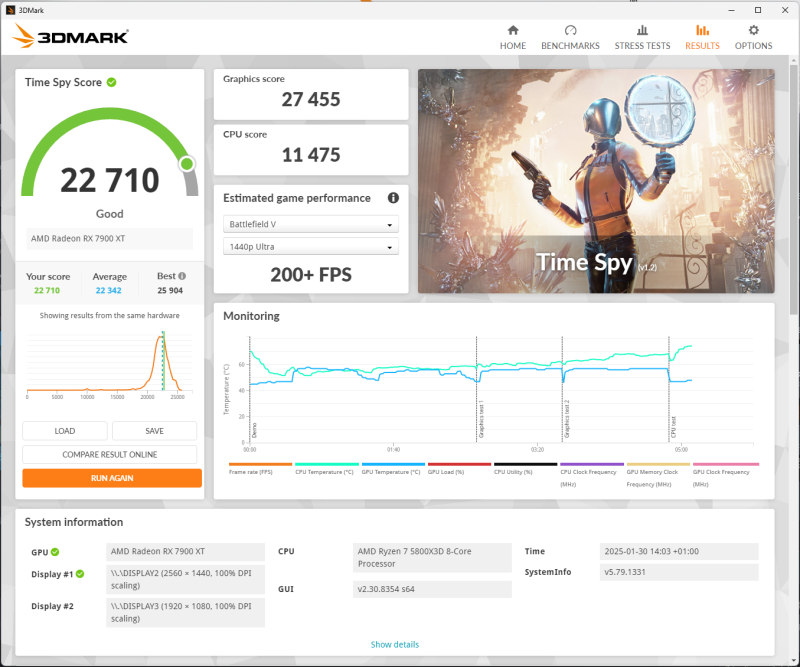Open the Options gear icon
The width and height of the screenshot is (800, 667).
coord(754,30)
